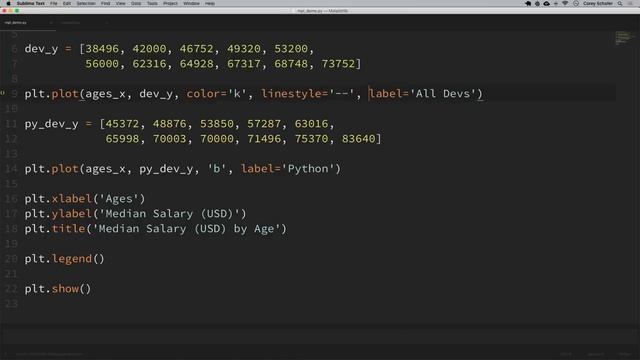Viewport: 640px width, 360px height.
Task: Click the ages_x argument on line 9
Action: tap(105, 94)
